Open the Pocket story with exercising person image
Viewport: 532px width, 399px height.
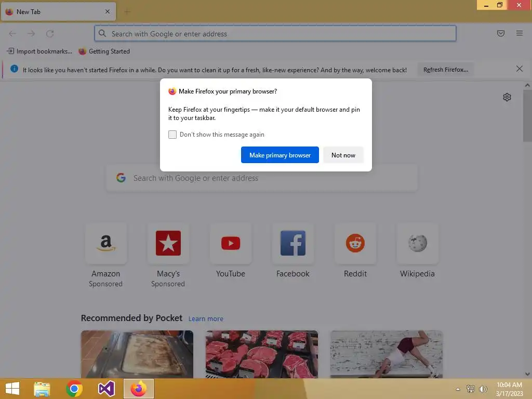coord(387,354)
